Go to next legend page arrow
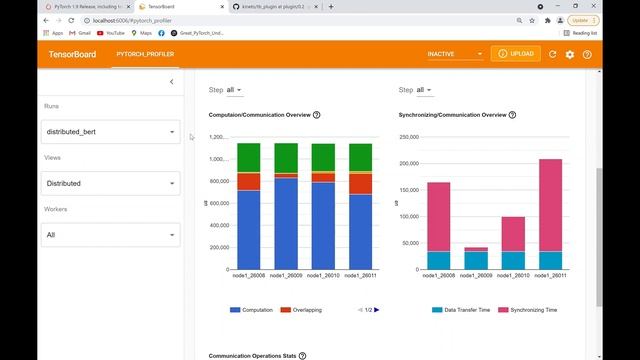640x360 pixels. (377, 310)
